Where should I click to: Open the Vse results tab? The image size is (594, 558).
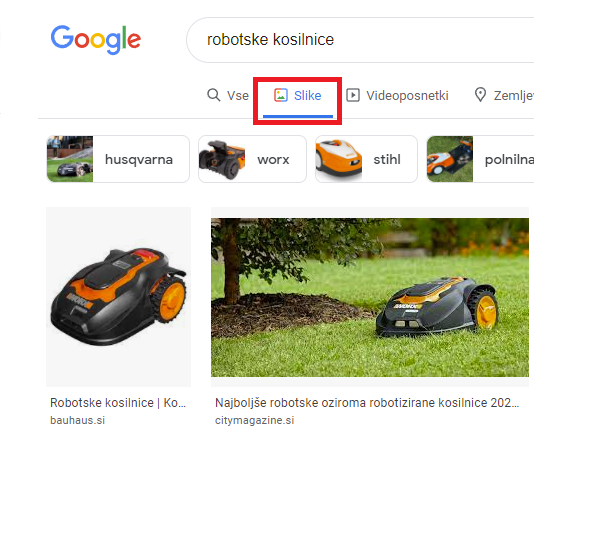[228, 95]
